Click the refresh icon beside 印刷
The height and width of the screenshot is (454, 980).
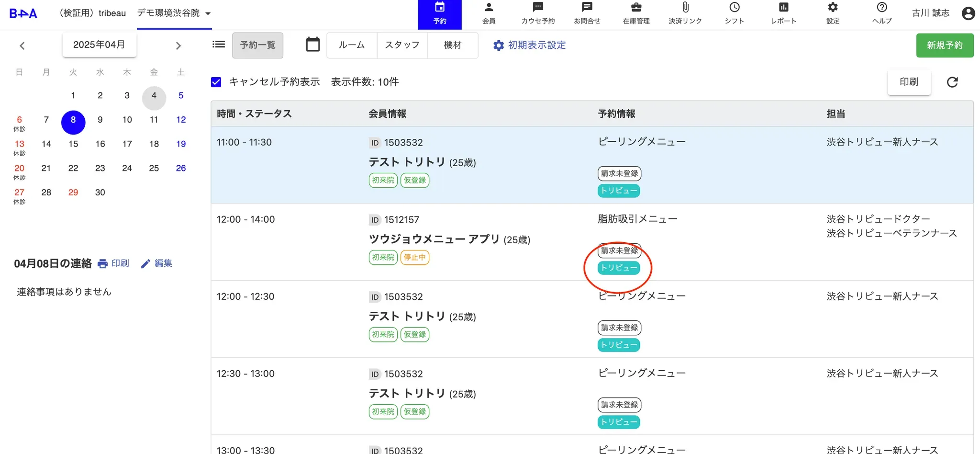click(x=952, y=82)
